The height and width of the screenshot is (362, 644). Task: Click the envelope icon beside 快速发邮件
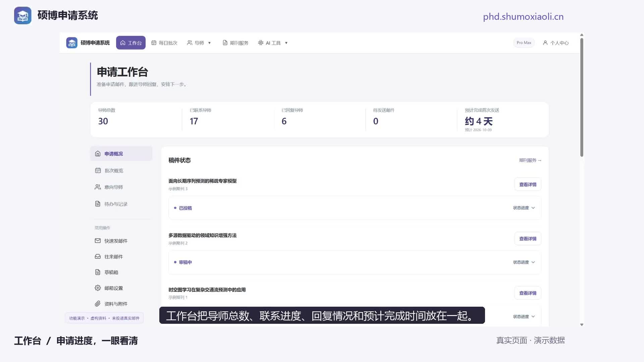[x=98, y=241]
